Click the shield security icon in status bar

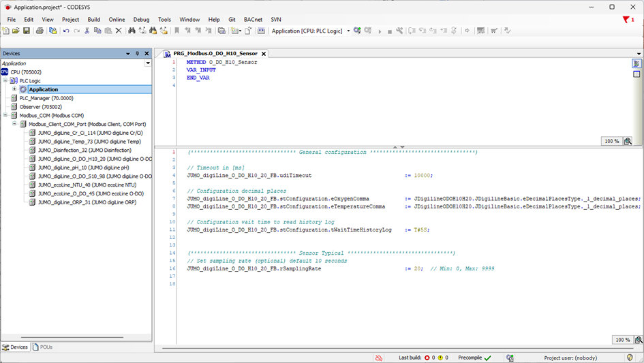(x=630, y=358)
